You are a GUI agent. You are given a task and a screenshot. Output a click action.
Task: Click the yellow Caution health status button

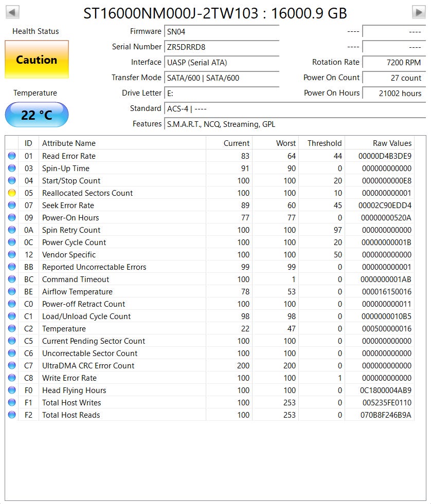click(37, 60)
